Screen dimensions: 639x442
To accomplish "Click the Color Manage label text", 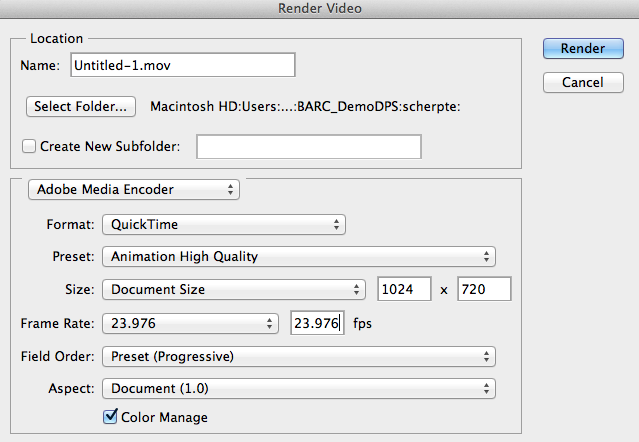I will click(x=164, y=416).
